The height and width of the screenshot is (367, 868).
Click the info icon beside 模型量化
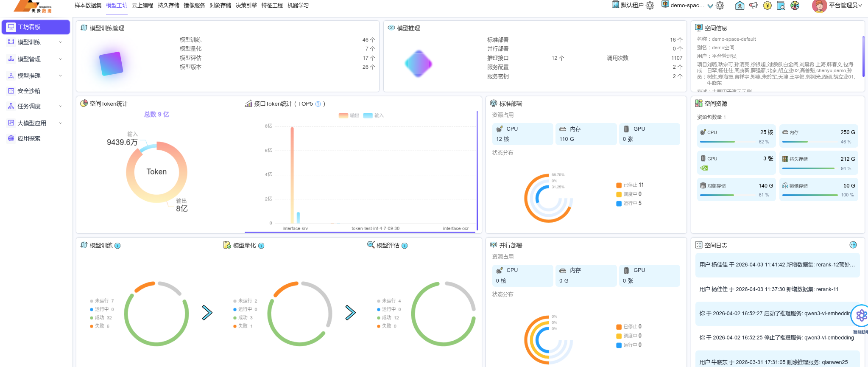pos(261,246)
